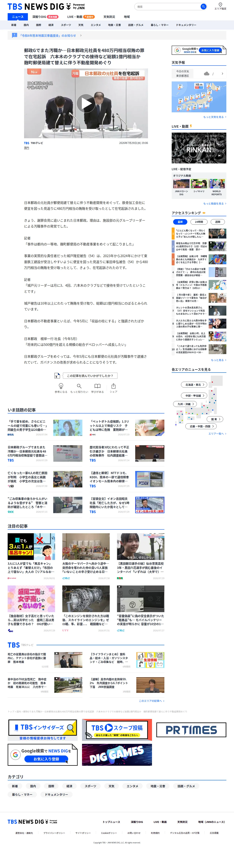The height and width of the screenshot is (868, 234).
Task: Open the JNNドローンDIG video thumbnail
Action: pyautogui.click(x=181, y=184)
